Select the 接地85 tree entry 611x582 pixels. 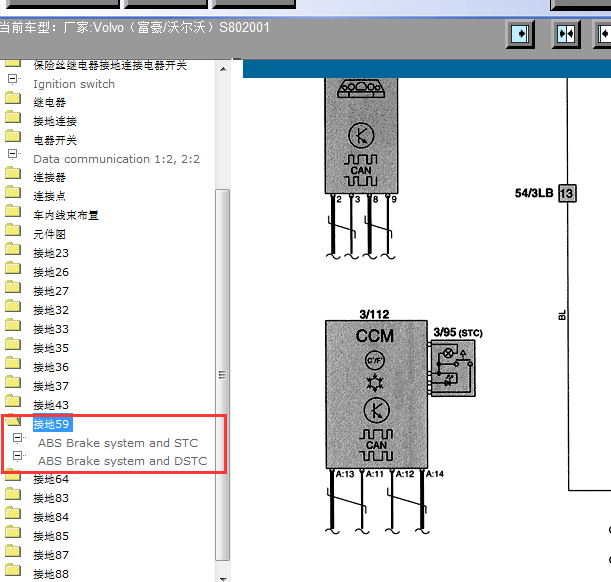coord(51,536)
